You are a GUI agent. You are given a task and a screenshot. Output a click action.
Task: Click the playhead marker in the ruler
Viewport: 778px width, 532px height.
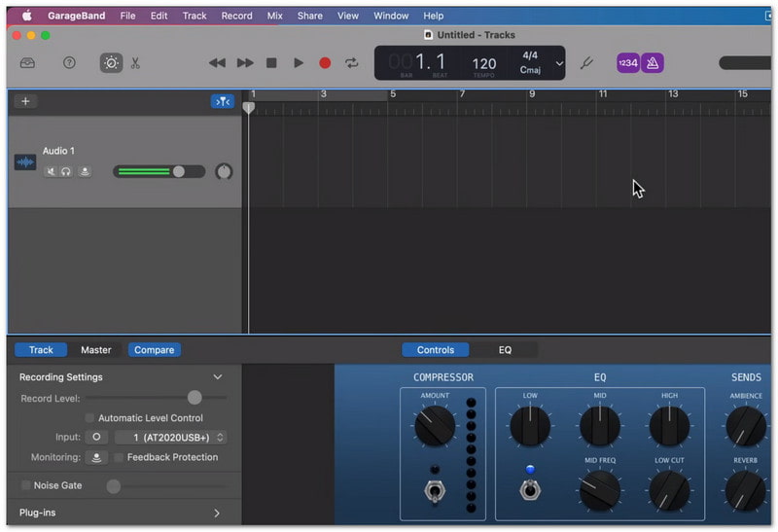[x=249, y=108]
